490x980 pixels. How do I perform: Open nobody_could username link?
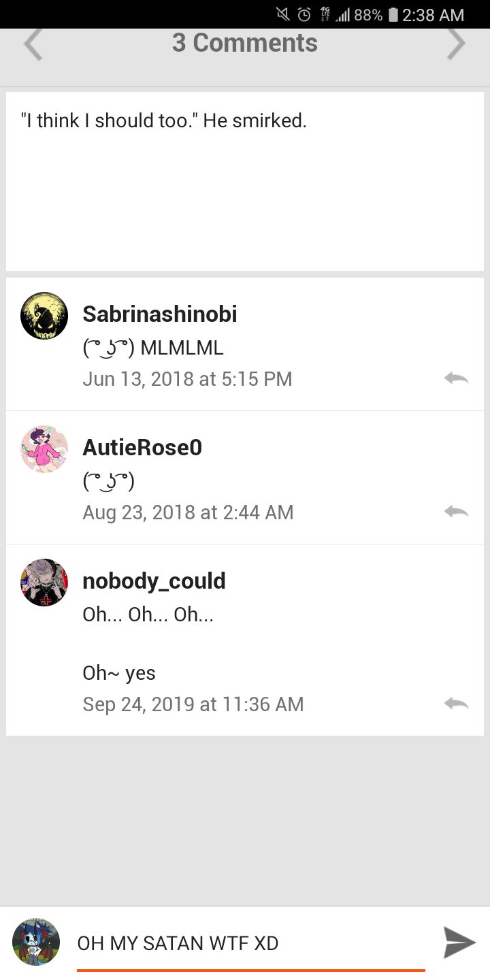pyautogui.click(x=154, y=581)
